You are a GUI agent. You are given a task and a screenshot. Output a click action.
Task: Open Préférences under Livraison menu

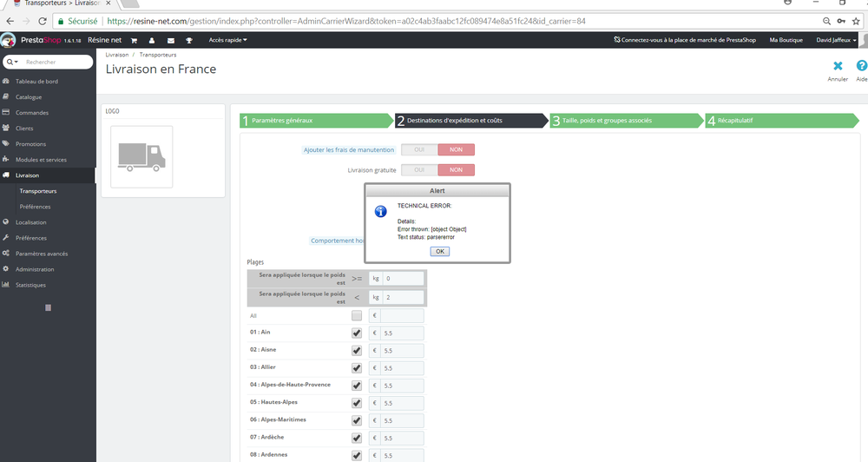(x=35, y=206)
